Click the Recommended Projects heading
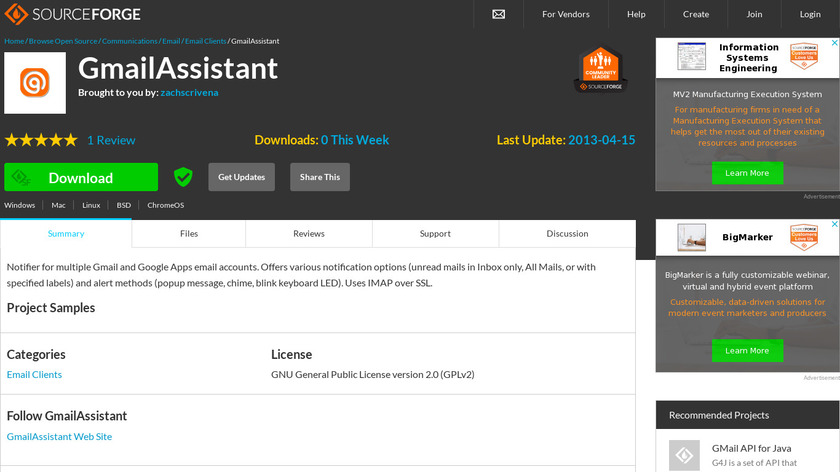This screenshot has width=840, height=472. [x=719, y=415]
